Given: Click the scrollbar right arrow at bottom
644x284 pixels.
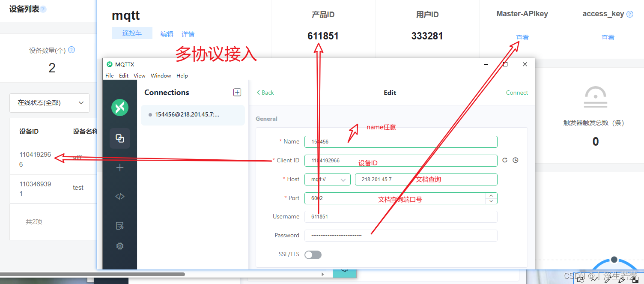Looking at the screenshot, I should (x=323, y=274).
